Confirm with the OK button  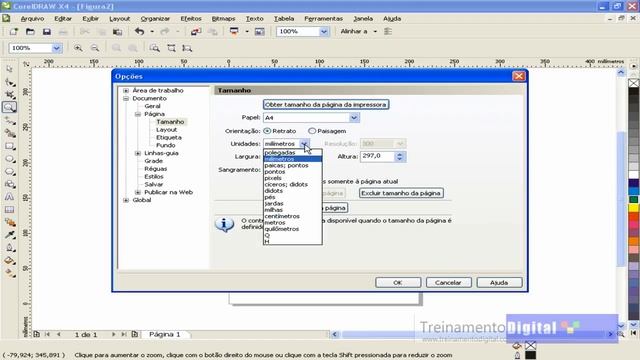(398, 282)
